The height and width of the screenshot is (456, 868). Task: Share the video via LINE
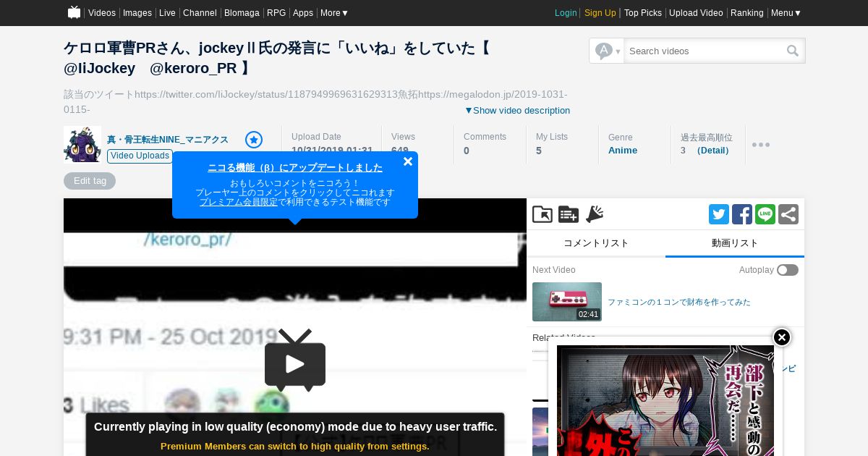point(765,214)
